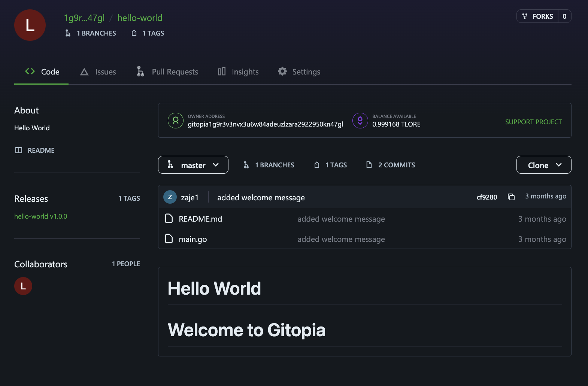
Task: Open main.go file
Action: click(x=193, y=239)
